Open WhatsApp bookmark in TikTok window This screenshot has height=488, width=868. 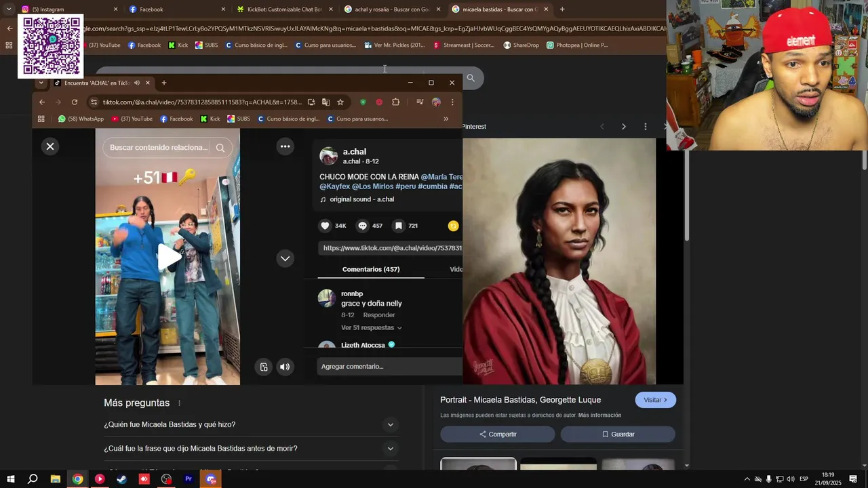pyautogui.click(x=81, y=119)
